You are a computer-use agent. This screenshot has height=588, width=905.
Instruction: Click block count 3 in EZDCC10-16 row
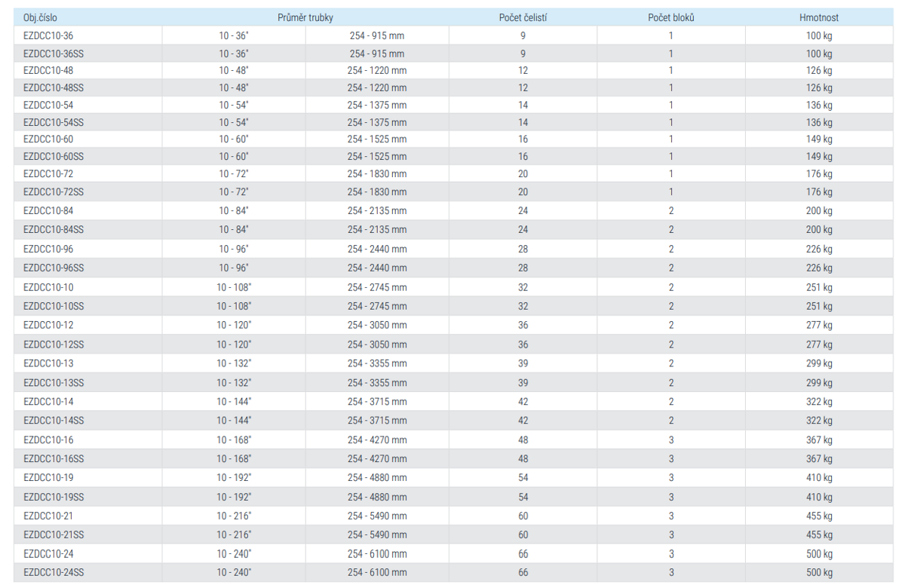[671, 439]
